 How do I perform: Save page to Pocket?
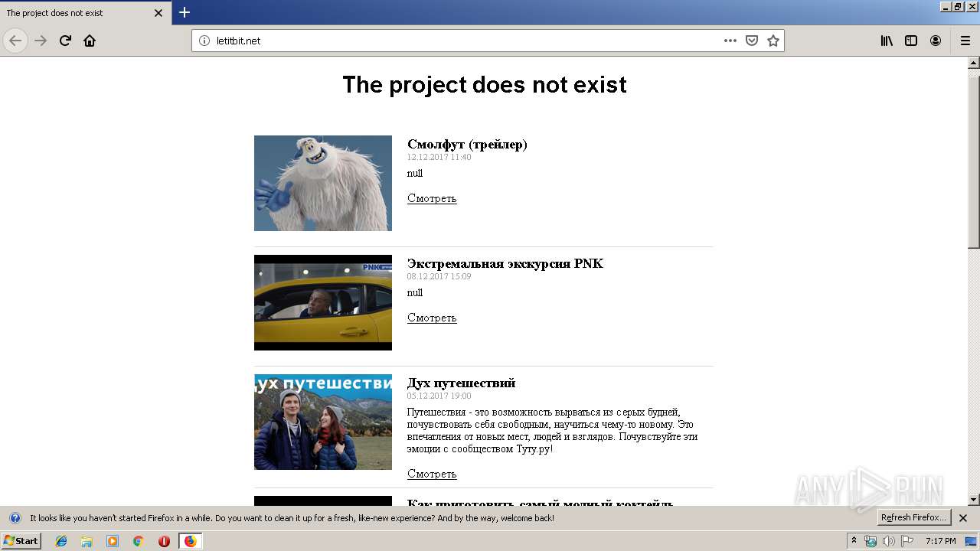click(752, 41)
